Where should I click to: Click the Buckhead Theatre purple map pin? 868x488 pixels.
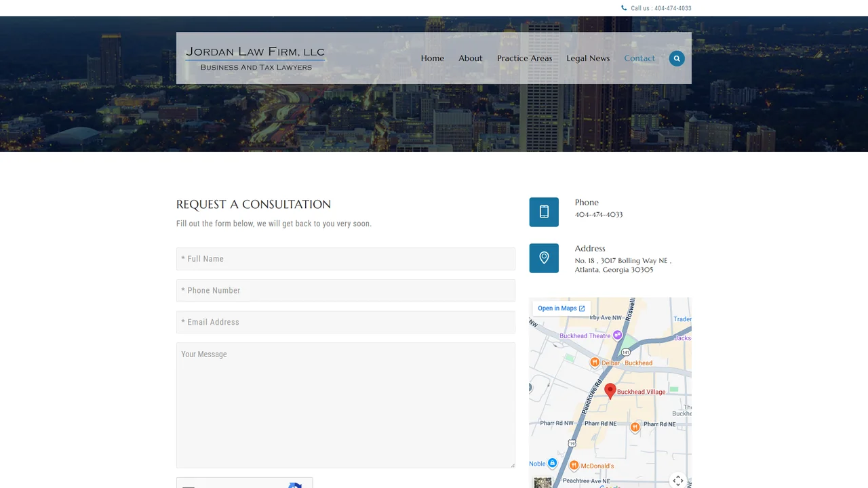[617, 335]
